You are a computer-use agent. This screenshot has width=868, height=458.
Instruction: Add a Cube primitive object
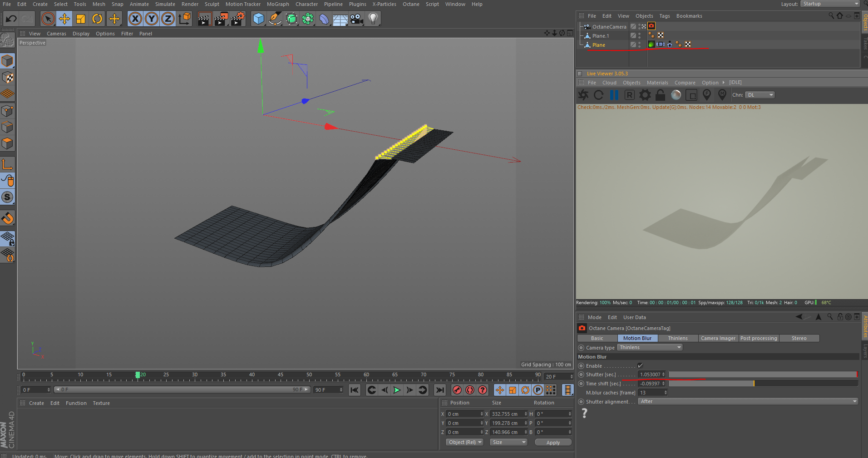[258, 19]
